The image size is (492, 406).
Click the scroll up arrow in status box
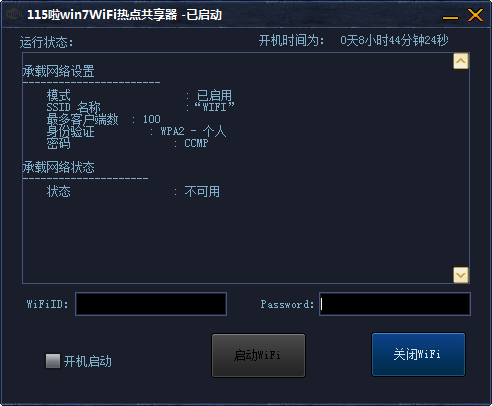tap(461, 61)
